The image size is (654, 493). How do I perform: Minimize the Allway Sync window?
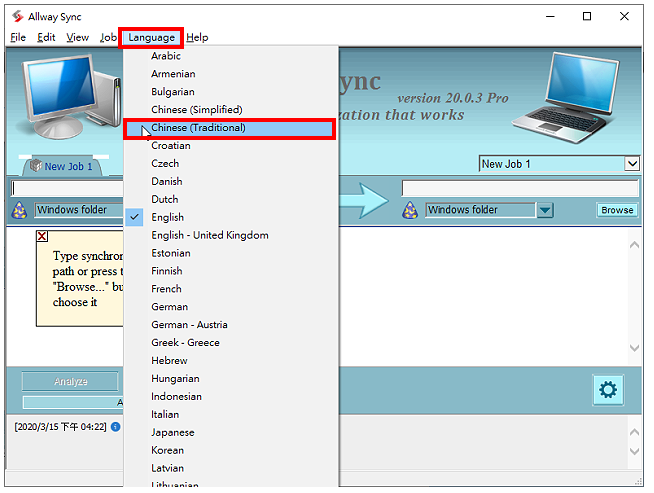tap(550, 16)
